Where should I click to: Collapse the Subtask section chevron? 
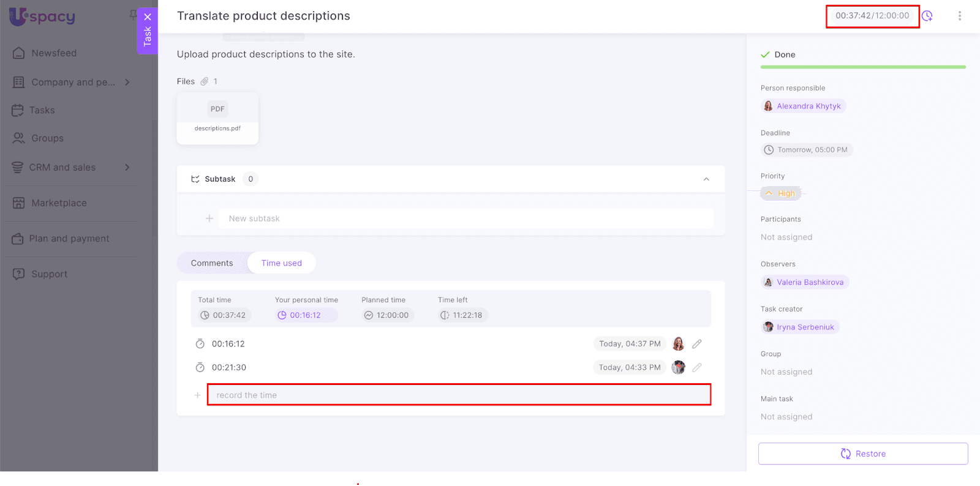coord(706,179)
